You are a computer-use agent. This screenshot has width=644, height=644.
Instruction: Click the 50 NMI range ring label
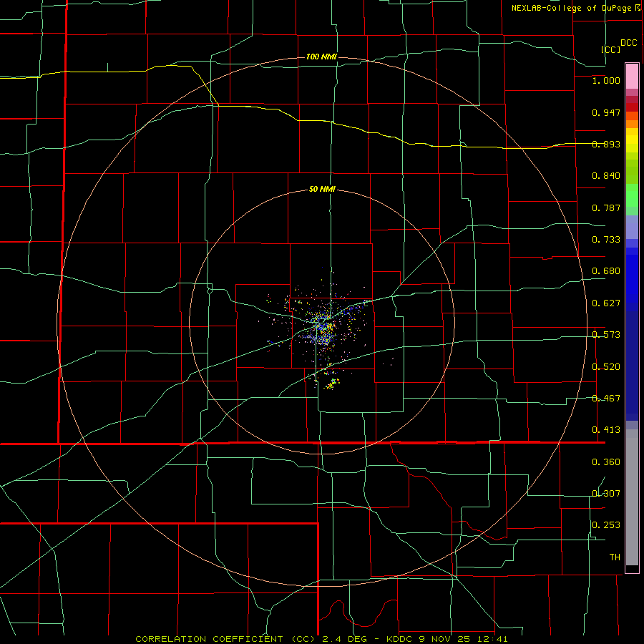(323, 190)
